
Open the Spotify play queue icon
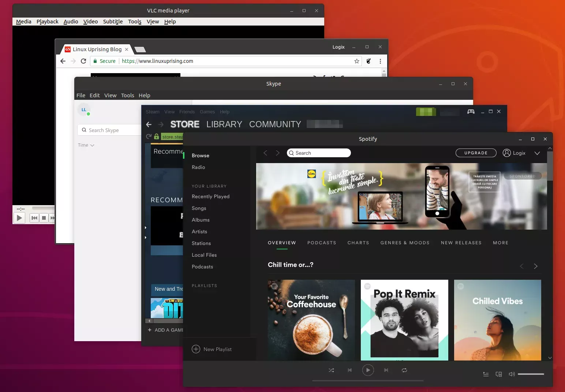(486, 374)
